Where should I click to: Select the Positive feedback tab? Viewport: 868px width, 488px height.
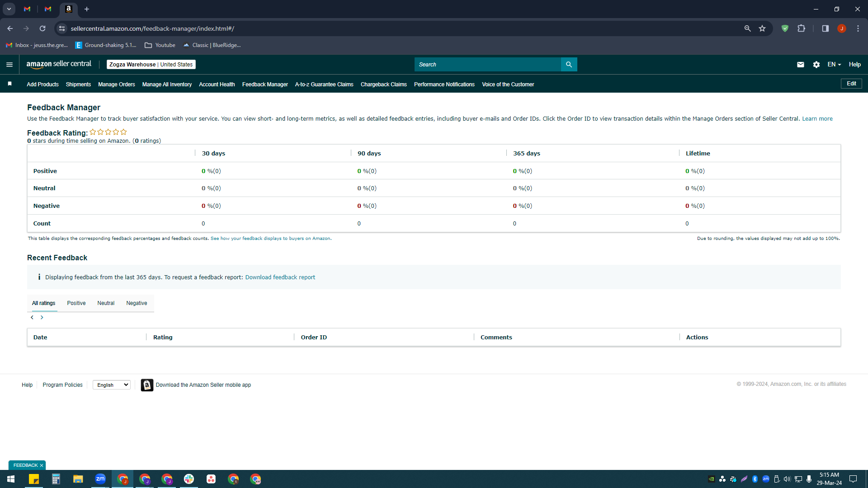click(x=76, y=303)
